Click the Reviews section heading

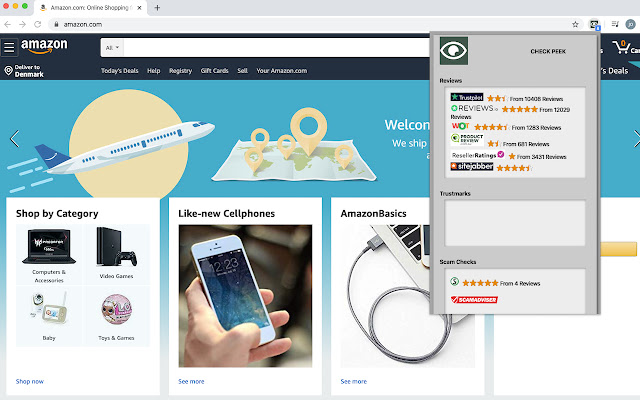click(451, 80)
